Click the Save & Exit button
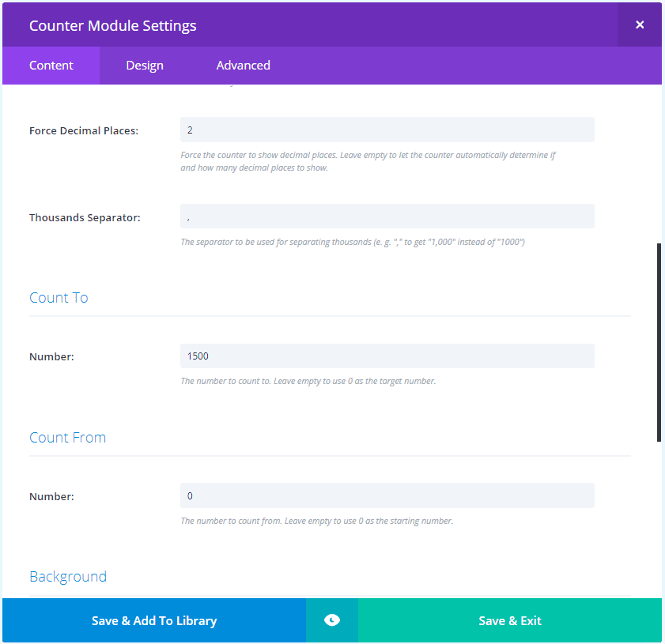The image size is (665, 644). tap(510, 620)
